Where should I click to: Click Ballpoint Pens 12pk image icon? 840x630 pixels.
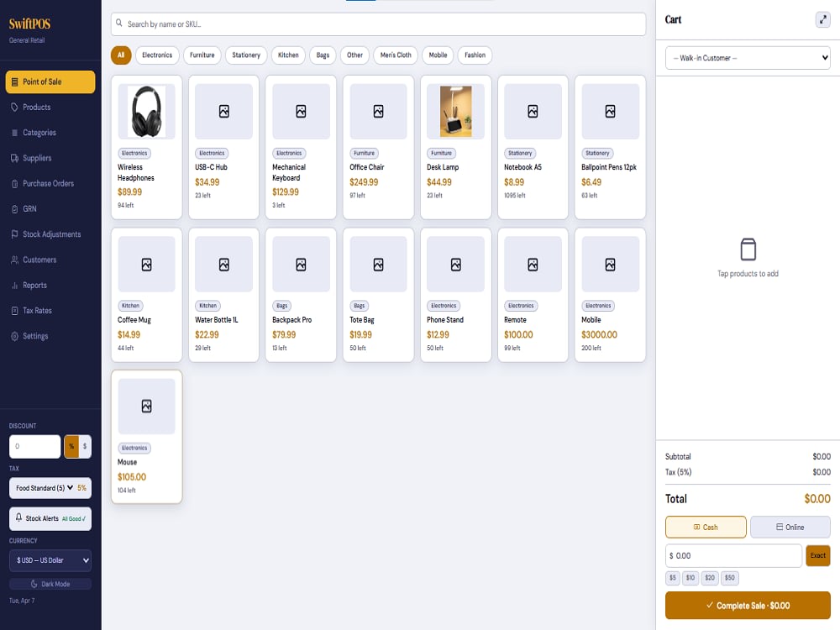point(610,112)
